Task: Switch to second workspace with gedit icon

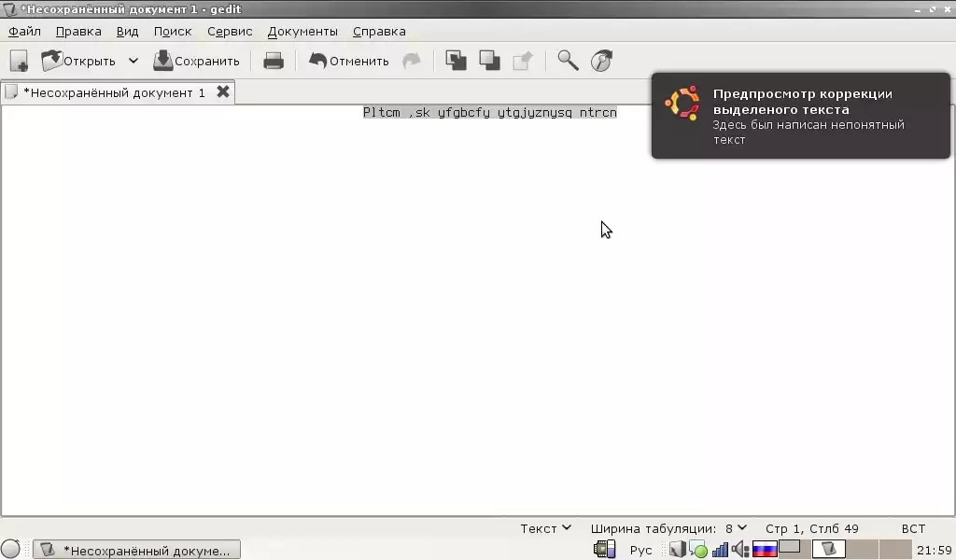Action: coord(829,549)
